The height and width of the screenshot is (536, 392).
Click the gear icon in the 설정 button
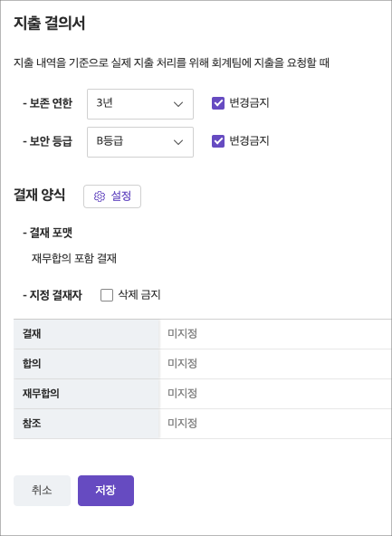point(100,196)
